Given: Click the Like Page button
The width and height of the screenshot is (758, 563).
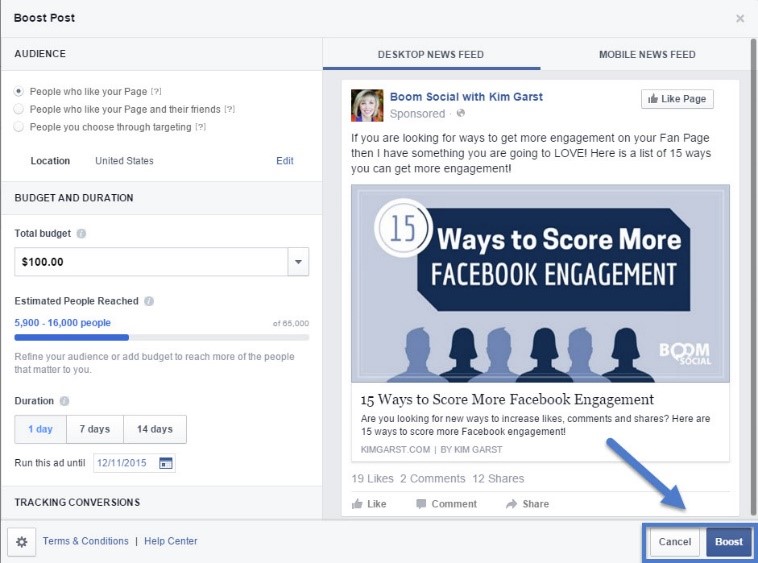Looking at the screenshot, I should [677, 99].
